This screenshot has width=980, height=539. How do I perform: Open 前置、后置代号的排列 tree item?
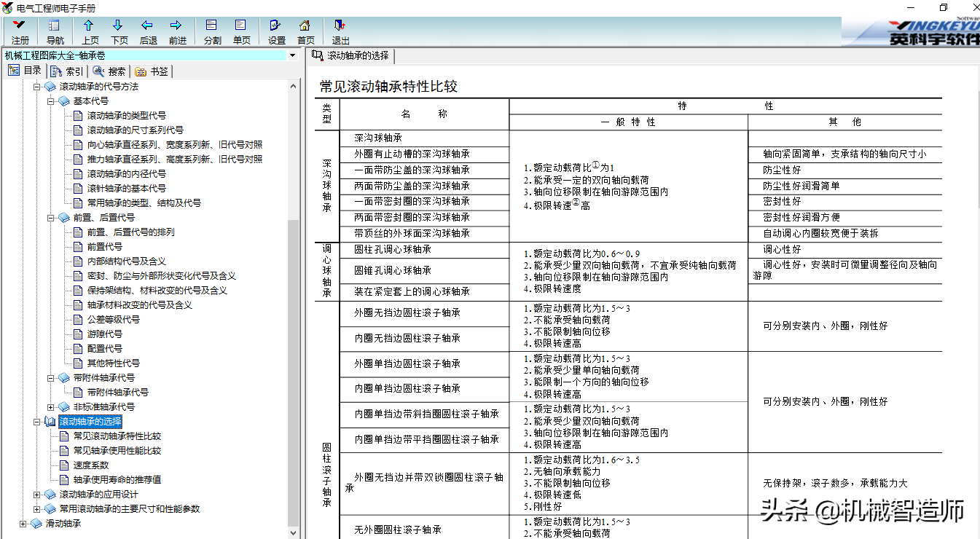coord(131,232)
